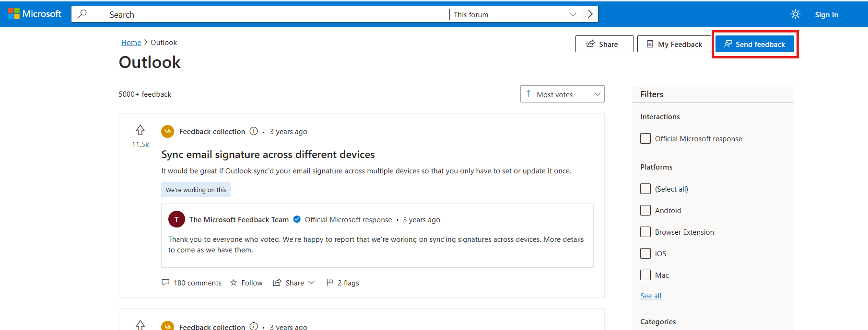Click the Microsoft Feedback Team avatar
868x330 pixels.
tap(176, 219)
